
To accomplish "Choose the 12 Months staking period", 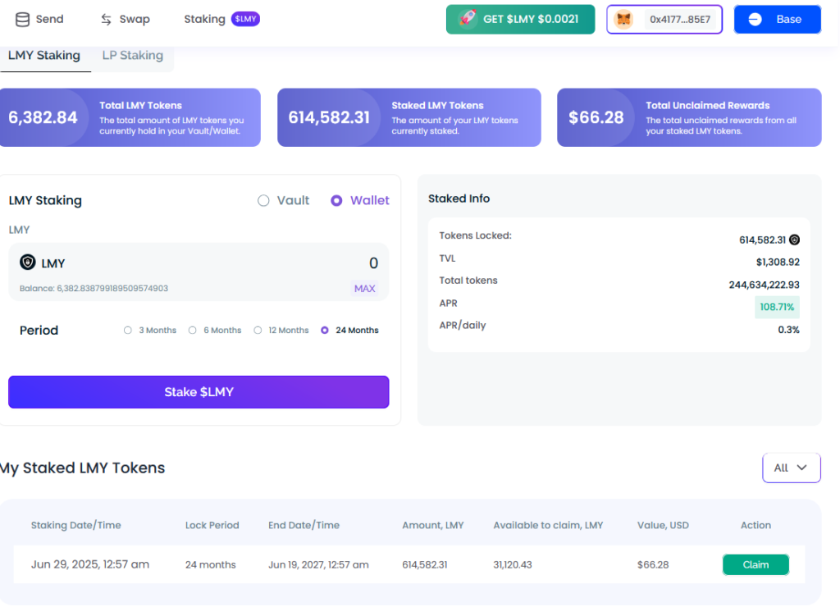I will pyautogui.click(x=258, y=331).
